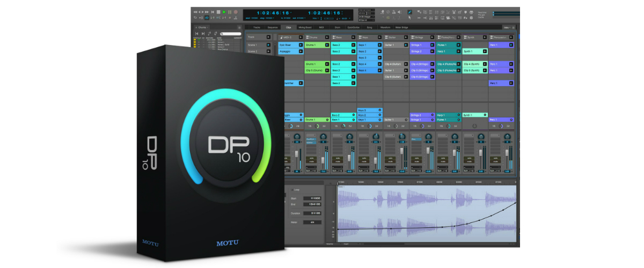644x268 pixels.
Task: Open the Guitar channel output assignment dropdown
Action: coord(390,170)
